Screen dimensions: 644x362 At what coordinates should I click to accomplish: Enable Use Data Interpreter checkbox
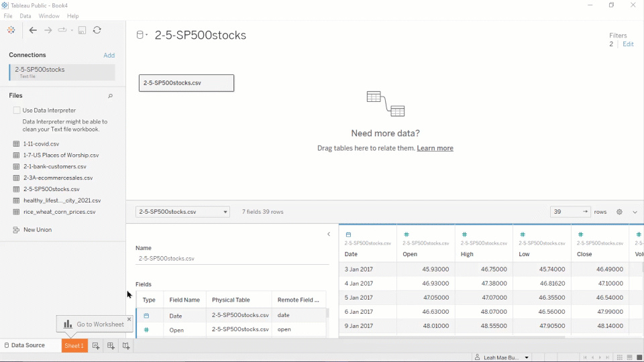tap(16, 110)
